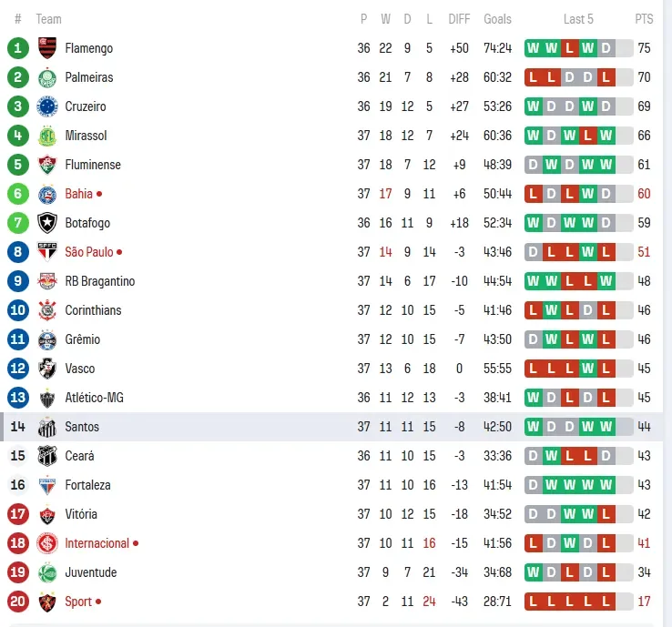Click the Internacional club logo

(x=47, y=543)
